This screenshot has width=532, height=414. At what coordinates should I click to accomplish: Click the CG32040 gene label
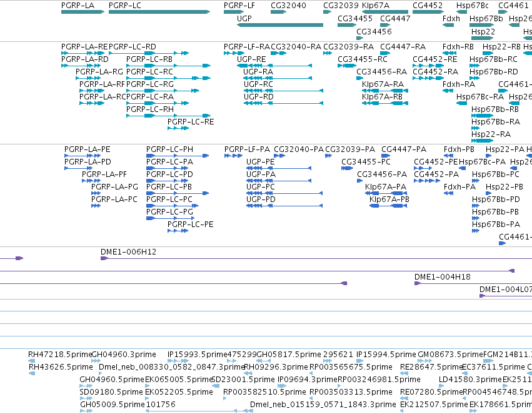point(288,6)
